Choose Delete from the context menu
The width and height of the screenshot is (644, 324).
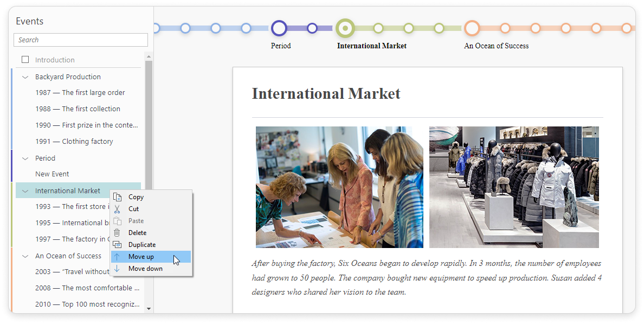coord(151,233)
